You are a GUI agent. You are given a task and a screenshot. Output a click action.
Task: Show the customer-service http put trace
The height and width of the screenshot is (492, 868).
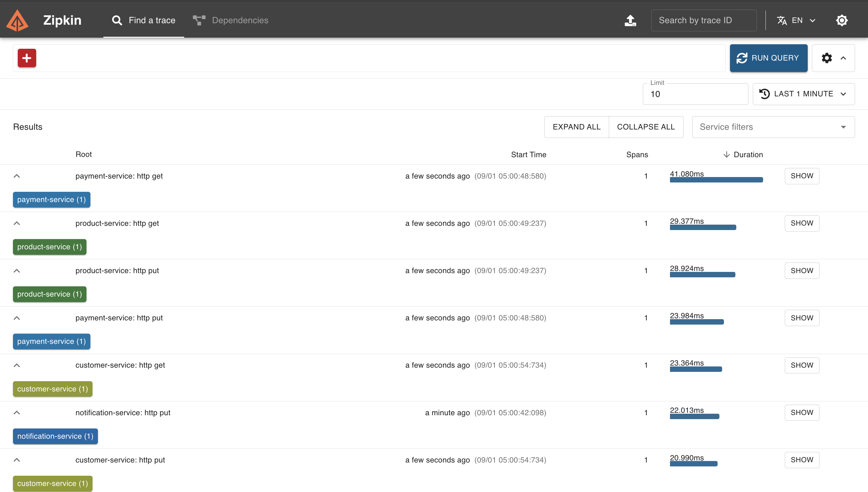pos(802,460)
